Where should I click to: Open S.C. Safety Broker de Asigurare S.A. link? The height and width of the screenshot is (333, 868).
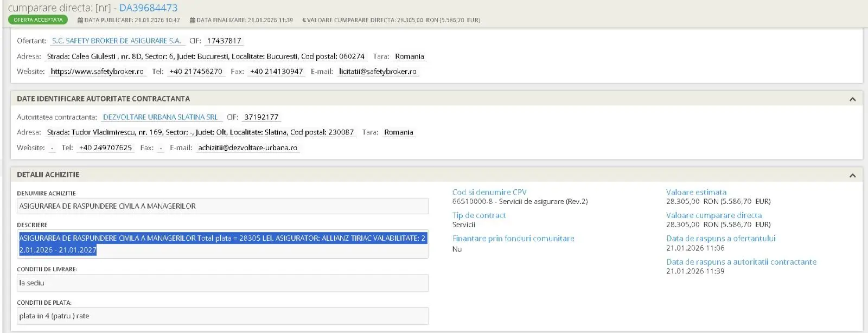pos(116,41)
